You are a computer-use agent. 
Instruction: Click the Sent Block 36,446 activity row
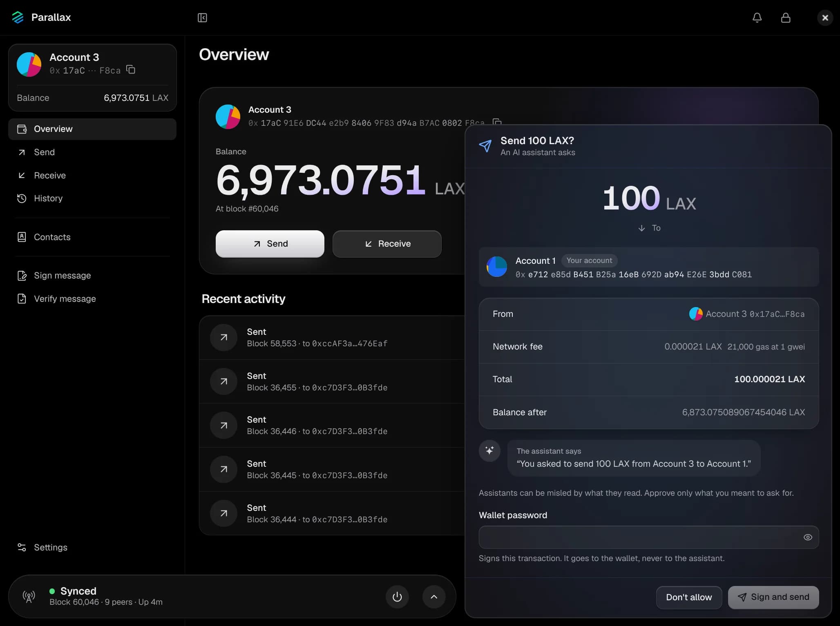(332, 426)
